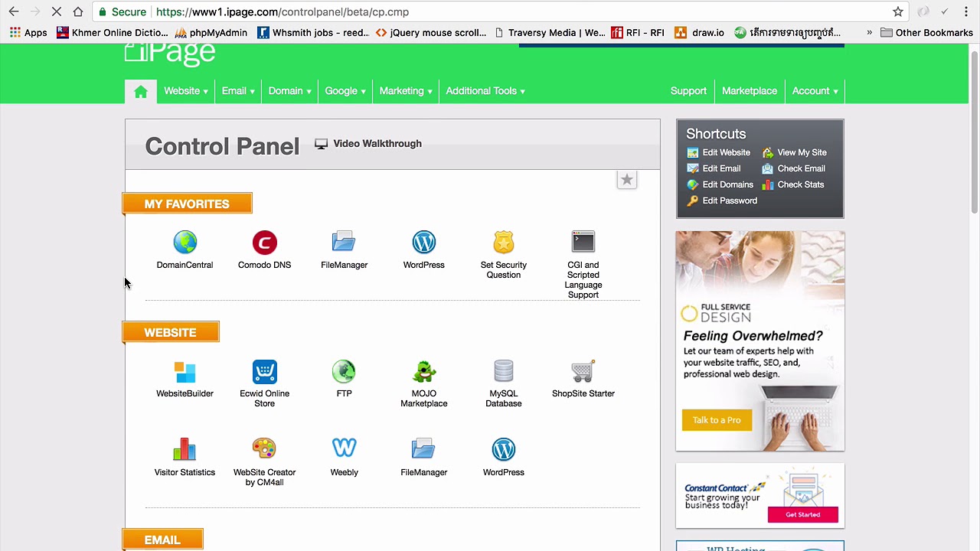Viewport: 980px width, 551px height.
Task: Click the Video Walkthrough link
Action: (377, 143)
